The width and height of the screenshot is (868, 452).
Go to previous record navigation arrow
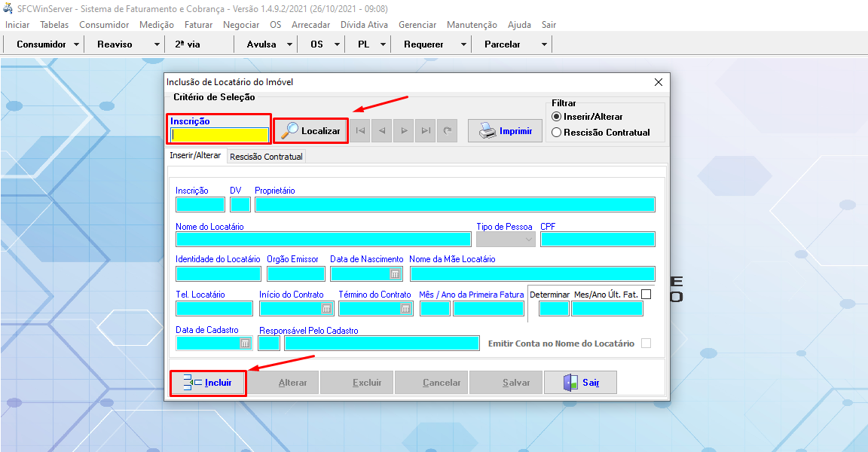tap(383, 131)
